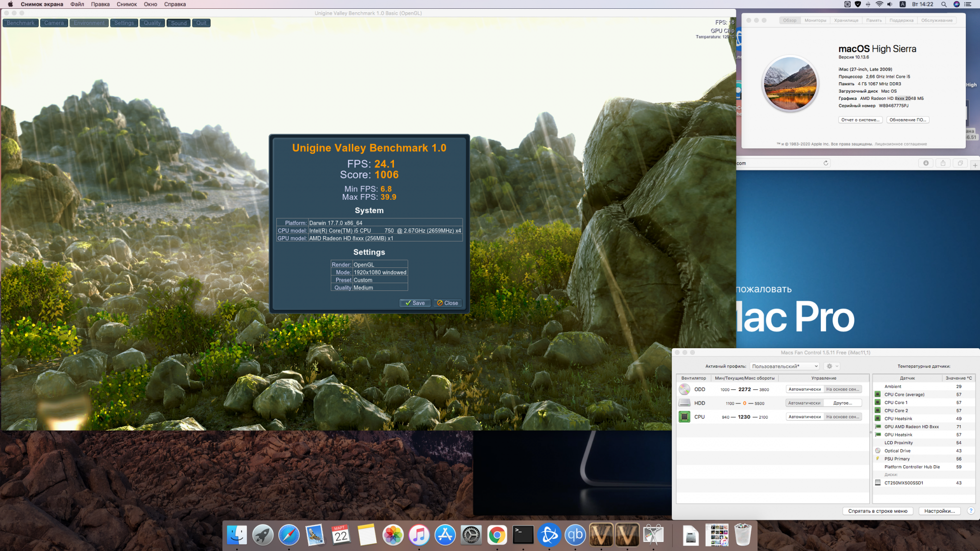The image size is (980, 551).
Task: Show all Safari tabs icon
Action: pyautogui.click(x=960, y=163)
